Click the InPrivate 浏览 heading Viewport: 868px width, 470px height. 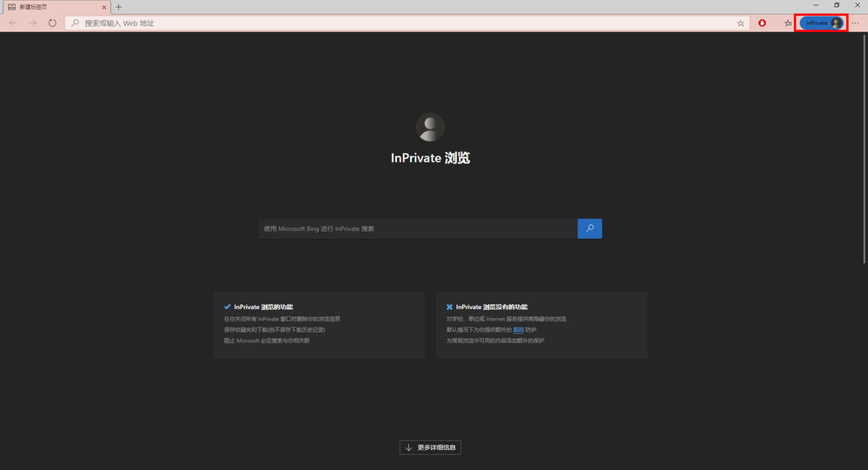430,158
